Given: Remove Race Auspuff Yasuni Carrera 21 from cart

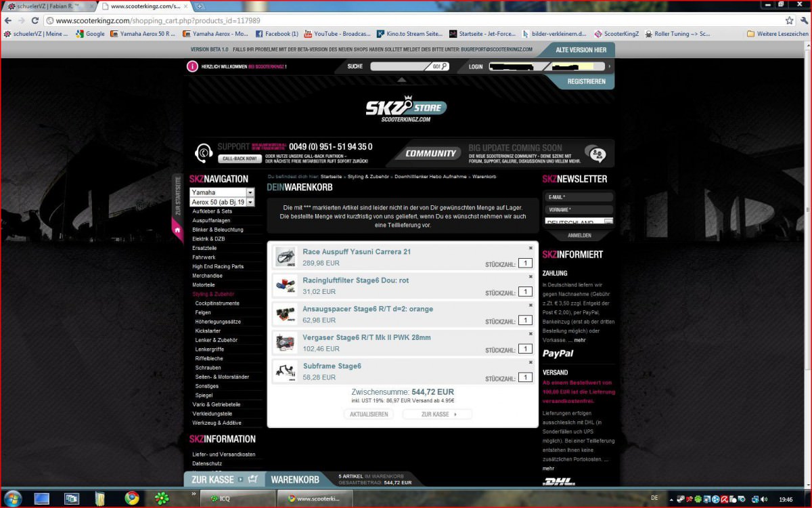Looking at the screenshot, I should [x=531, y=248].
